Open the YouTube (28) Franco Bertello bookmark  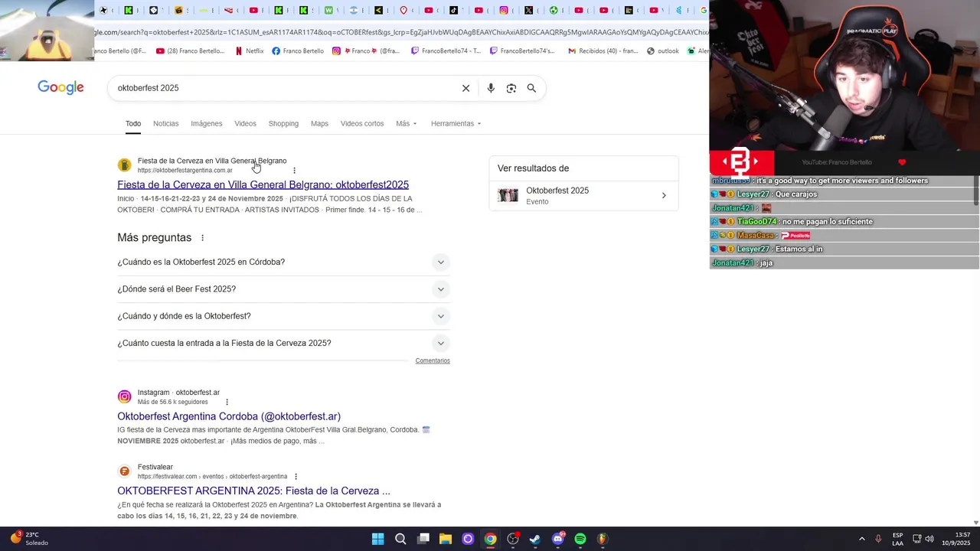tap(190, 51)
